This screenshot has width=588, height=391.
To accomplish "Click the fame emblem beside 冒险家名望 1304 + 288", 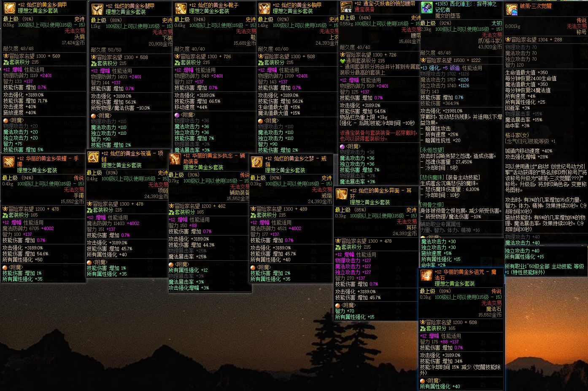I will pos(508,40).
